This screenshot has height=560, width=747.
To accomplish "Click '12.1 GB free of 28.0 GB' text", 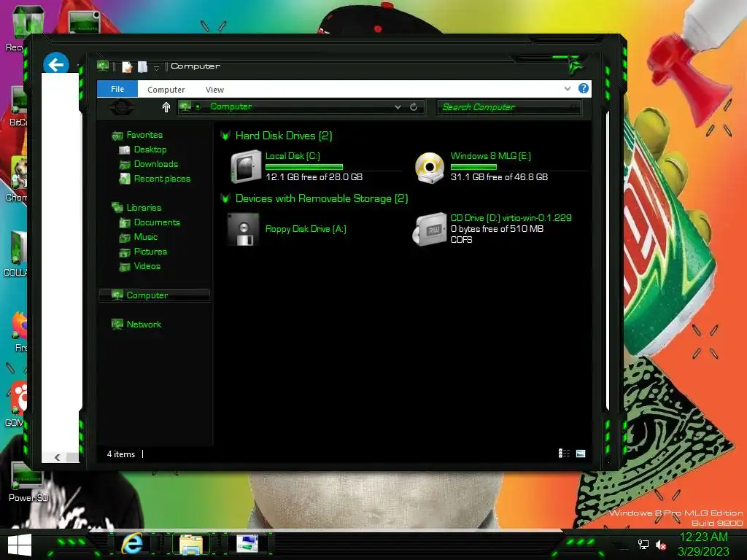I will [314, 176].
